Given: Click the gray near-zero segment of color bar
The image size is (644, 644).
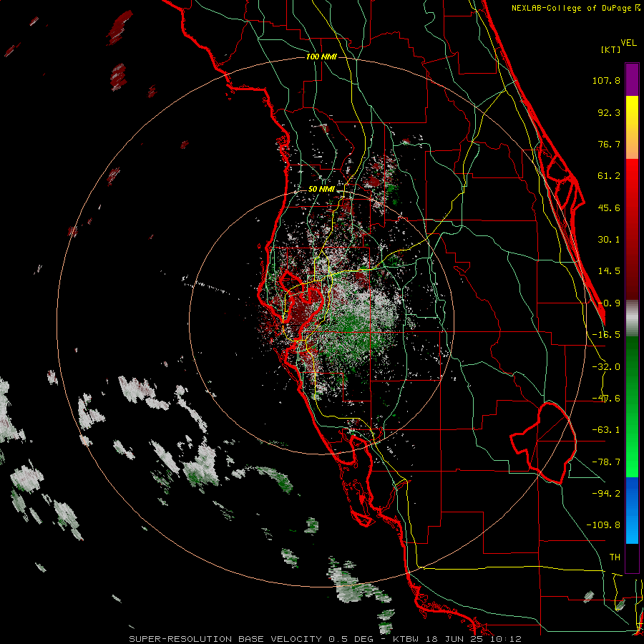Looking at the screenshot, I should [x=632, y=318].
